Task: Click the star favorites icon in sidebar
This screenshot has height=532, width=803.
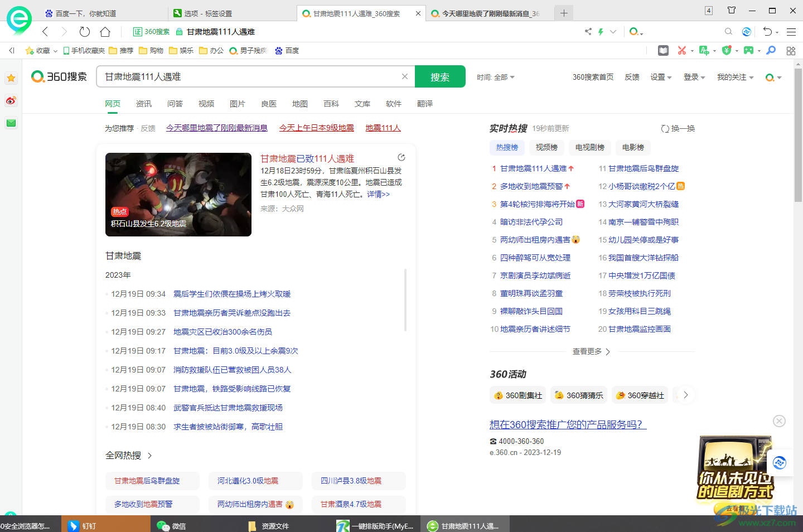Action: click(x=11, y=78)
